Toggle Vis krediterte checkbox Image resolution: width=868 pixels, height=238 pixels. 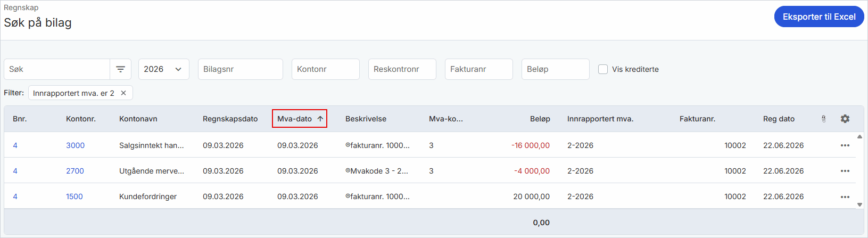(x=603, y=69)
